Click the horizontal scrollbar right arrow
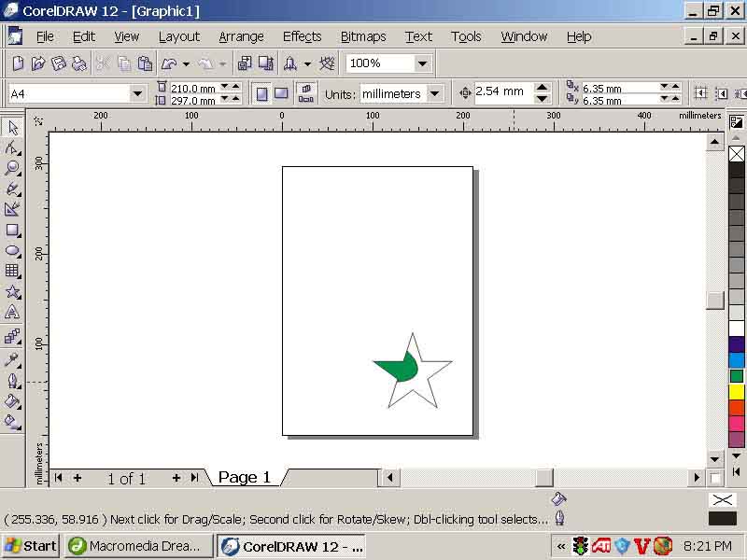 point(697,477)
